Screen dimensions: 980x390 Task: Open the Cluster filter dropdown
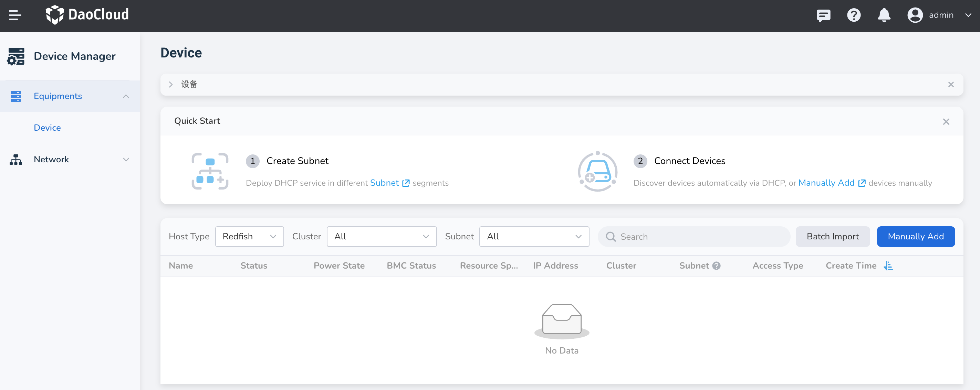(x=381, y=236)
